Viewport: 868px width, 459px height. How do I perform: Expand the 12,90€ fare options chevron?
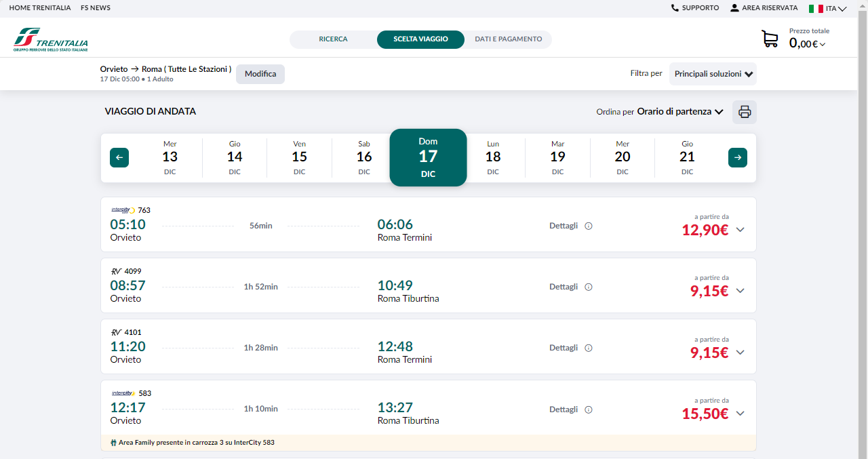[741, 230]
